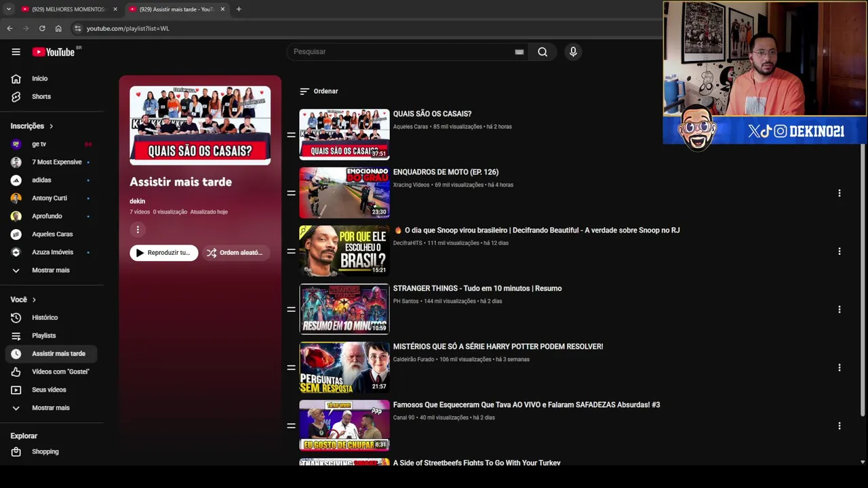The image size is (868, 488).
Task: Open the on-screen keyboard icon in search
Action: 519,52
